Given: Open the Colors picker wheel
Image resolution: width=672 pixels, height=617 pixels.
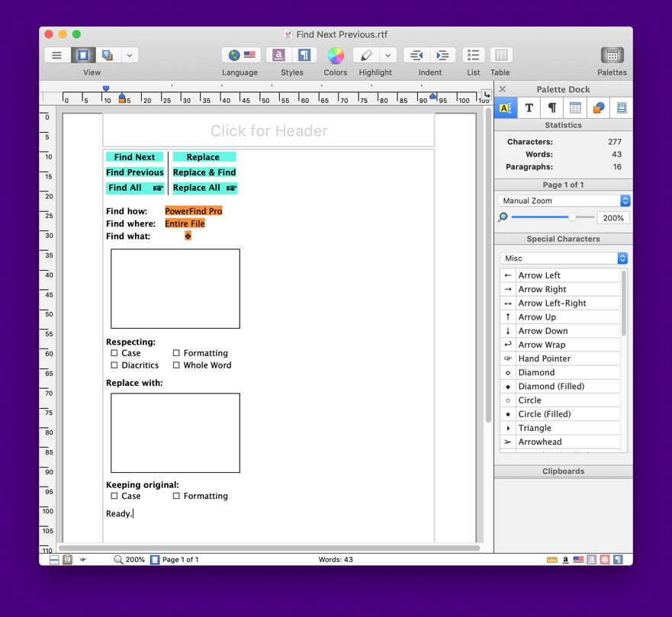Looking at the screenshot, I should [x=335, y=56].
